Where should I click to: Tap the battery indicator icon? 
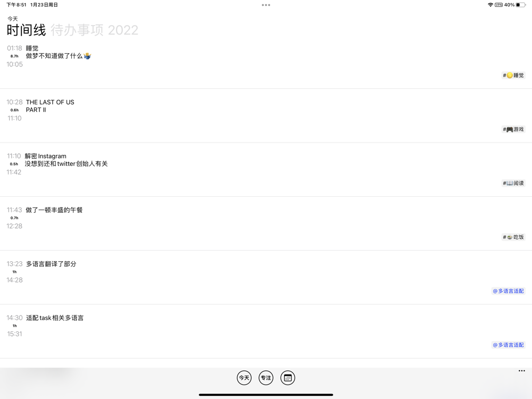tap(521, 5)
